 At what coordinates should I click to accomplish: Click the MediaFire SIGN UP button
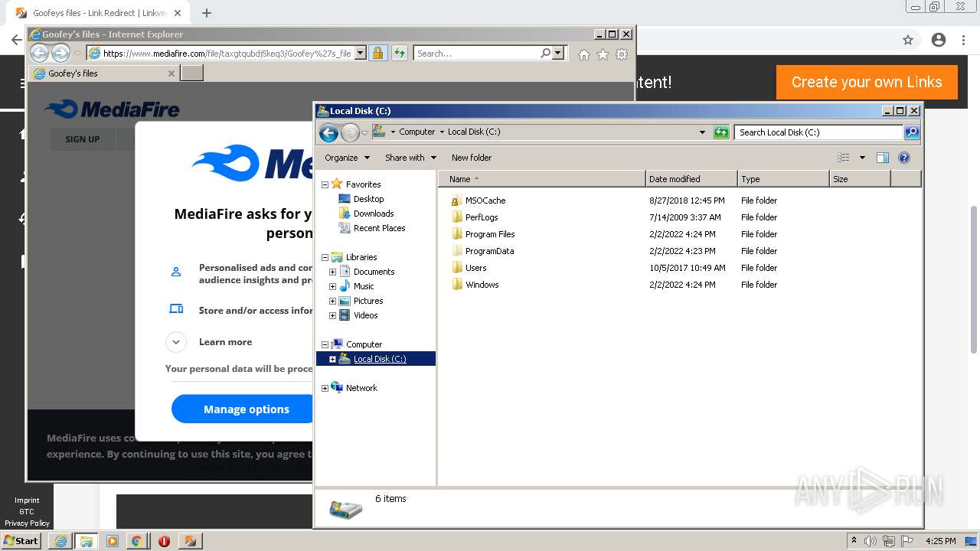pos(83,139)
